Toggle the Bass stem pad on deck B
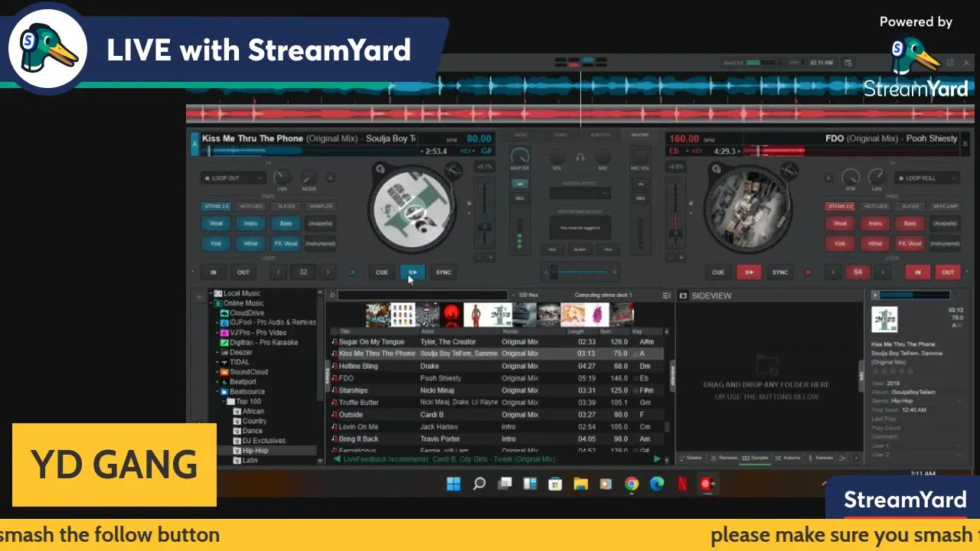The image size is (980, 551). [910, 223]
